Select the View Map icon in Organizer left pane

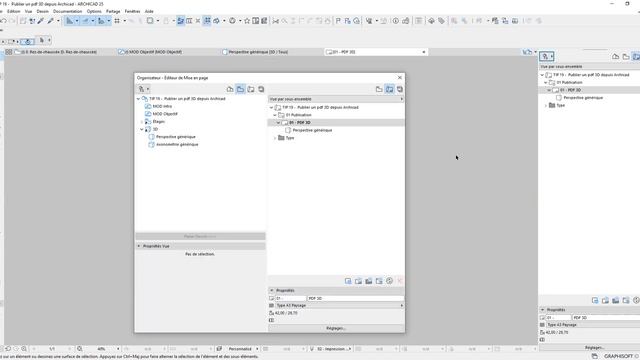240,89
